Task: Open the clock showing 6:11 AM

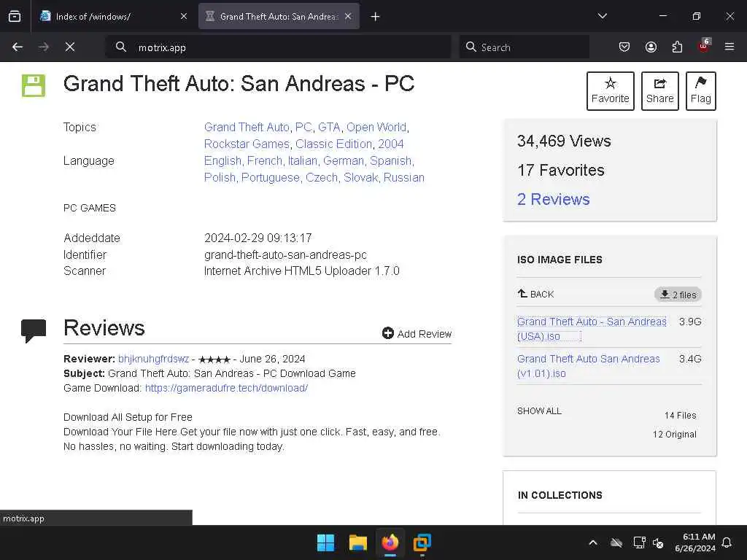Action: click(695, 542)
